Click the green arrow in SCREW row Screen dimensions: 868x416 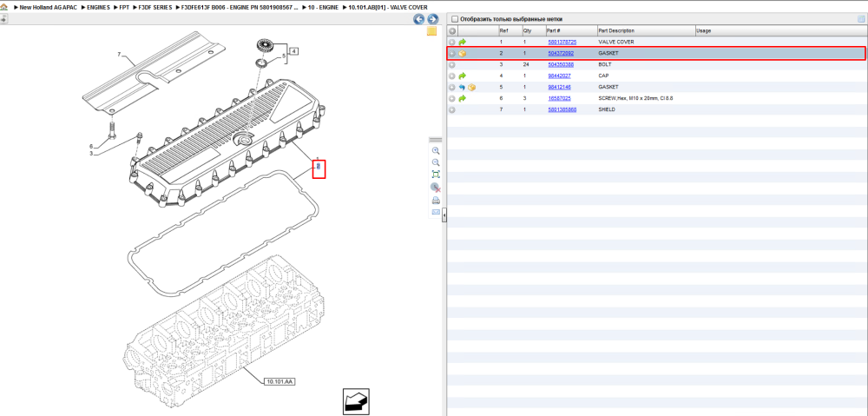coord(463,99)
